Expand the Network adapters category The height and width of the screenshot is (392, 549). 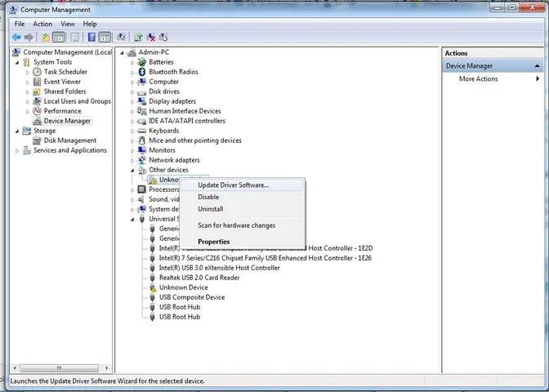[x=132, y=161]
